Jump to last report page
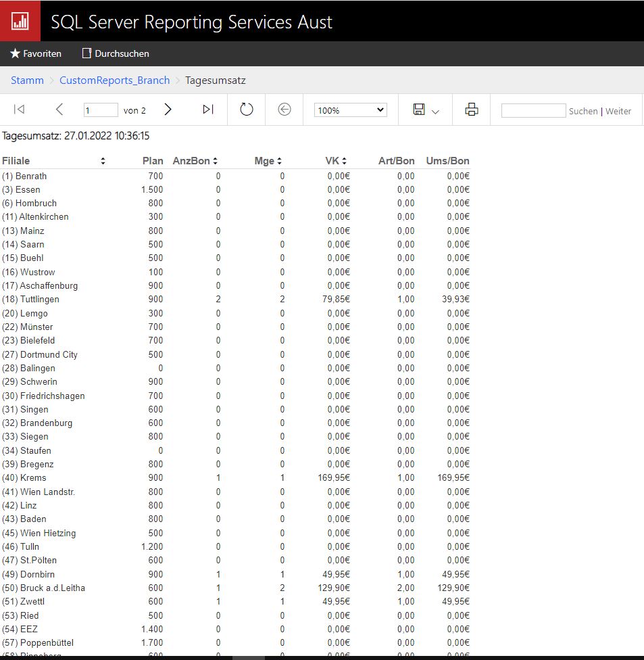 pos(208,110)
